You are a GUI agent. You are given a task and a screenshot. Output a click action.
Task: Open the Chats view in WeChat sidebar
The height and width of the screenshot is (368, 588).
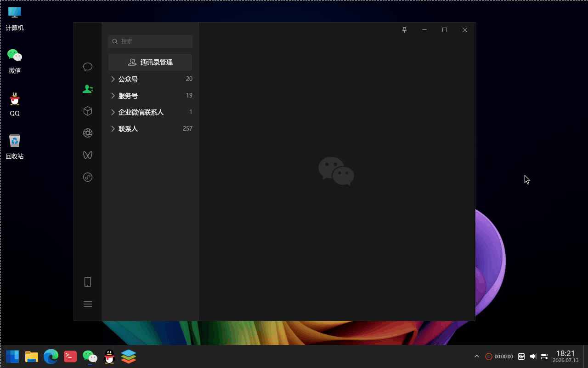88,67
